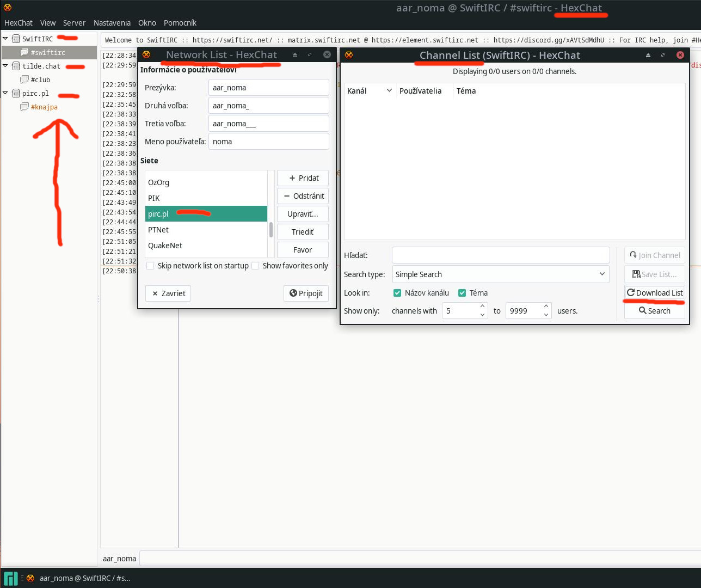Click the Manjaro start menu icon

click(10, 578)
